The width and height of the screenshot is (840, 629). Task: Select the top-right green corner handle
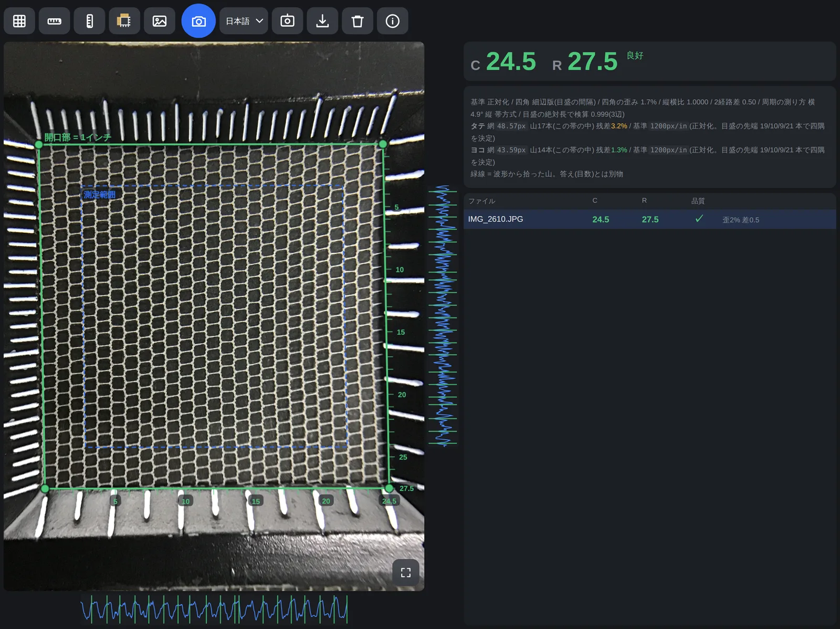(x=383, y=144)
